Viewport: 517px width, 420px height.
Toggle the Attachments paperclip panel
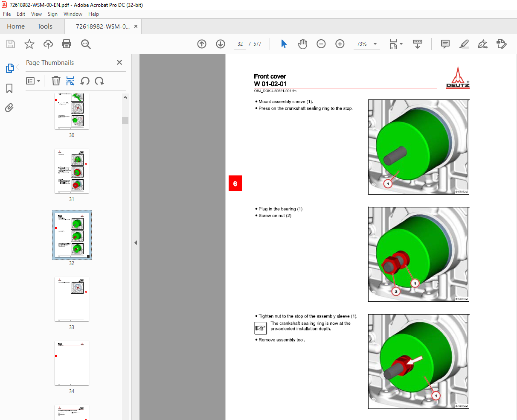9,108
